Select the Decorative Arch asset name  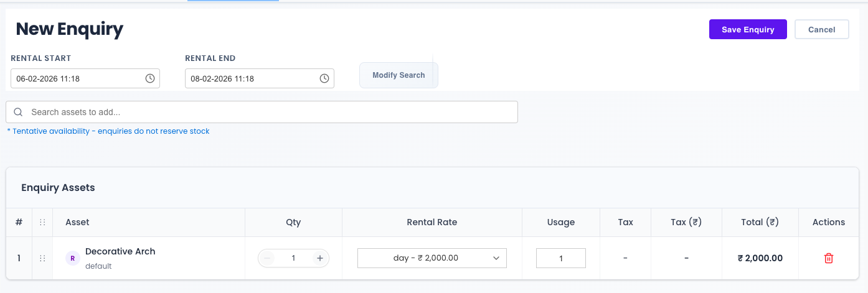[x=120, y=251]
